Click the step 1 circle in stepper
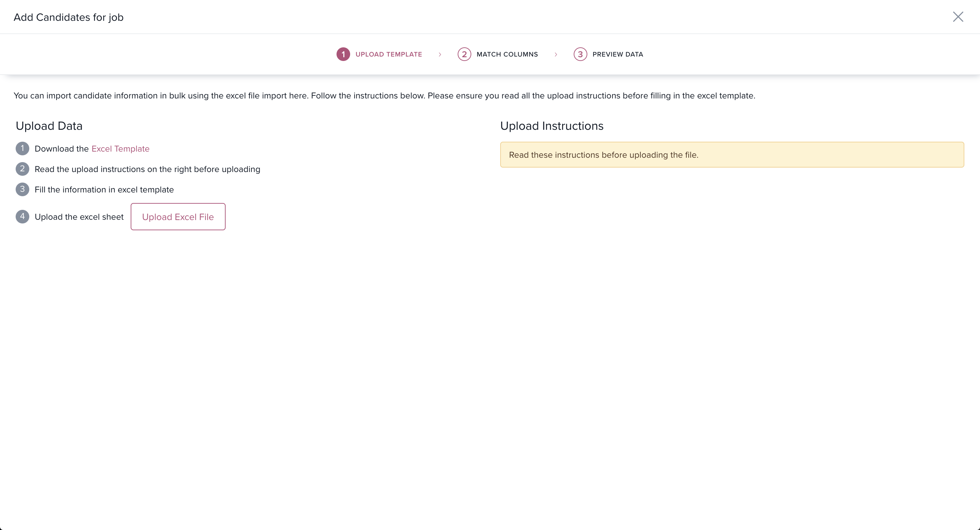The width and height of the screenshot is (980, 530). pyautogui.click(x=343, y=54)
